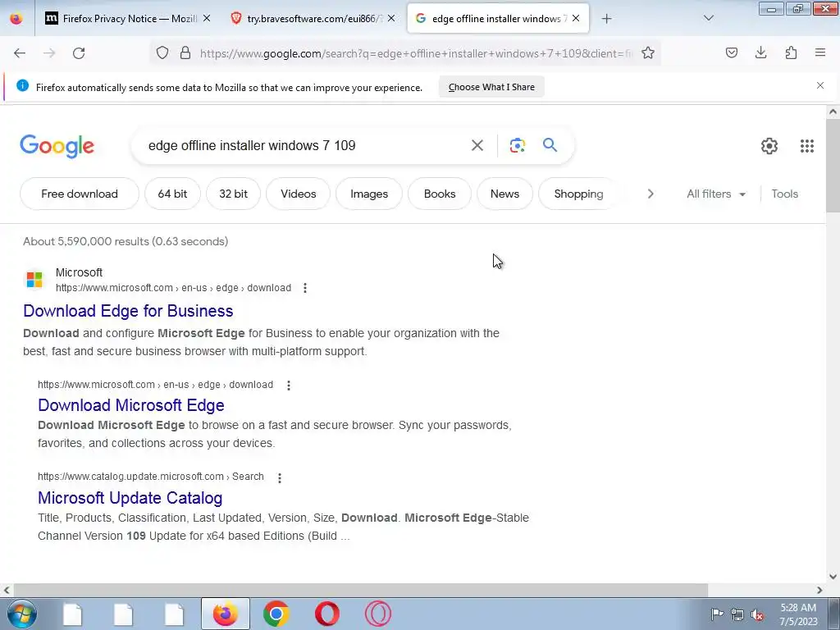The image size is (840, 630).
Task: Click the Microsoft logo favicon in first result
Action: [34, 279]
